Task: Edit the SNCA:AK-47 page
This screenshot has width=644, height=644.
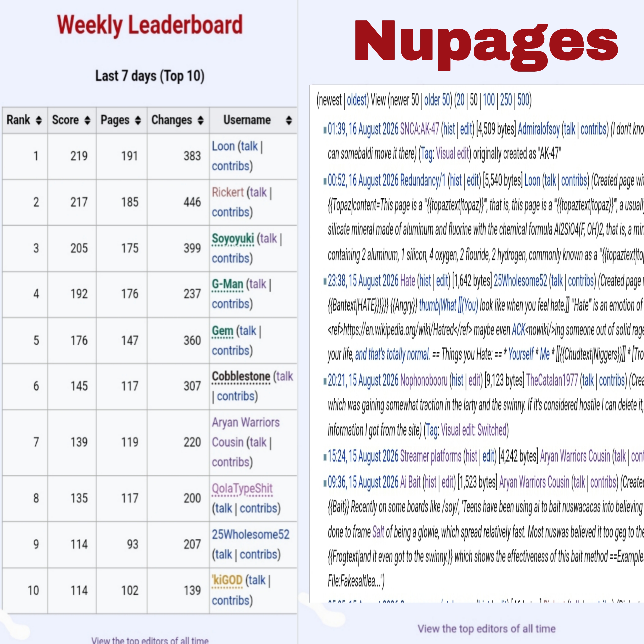Action: 466,129
